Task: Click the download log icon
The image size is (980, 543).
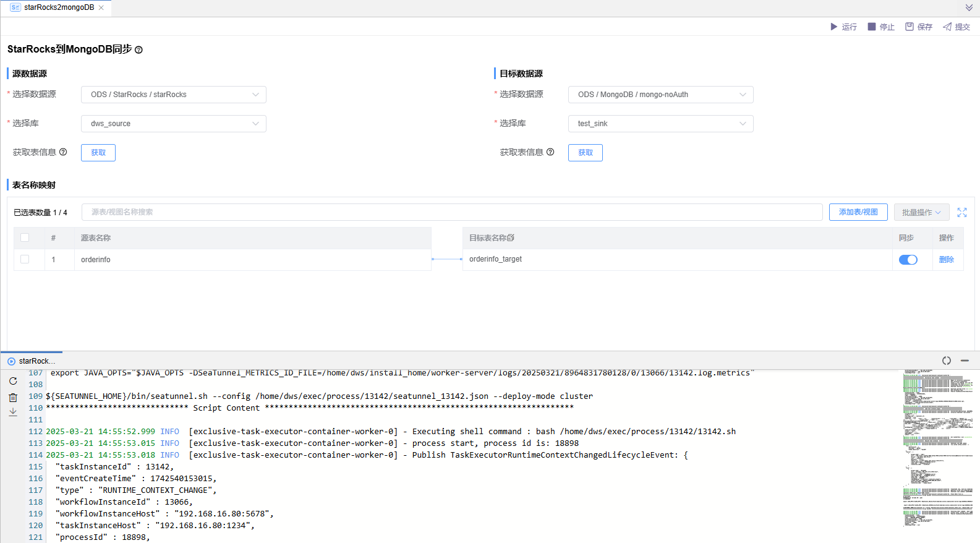Action: click(x=13, y=412)
